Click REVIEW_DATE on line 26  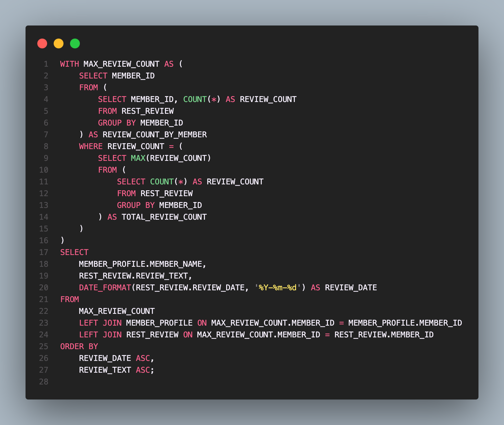coord(105,358)
